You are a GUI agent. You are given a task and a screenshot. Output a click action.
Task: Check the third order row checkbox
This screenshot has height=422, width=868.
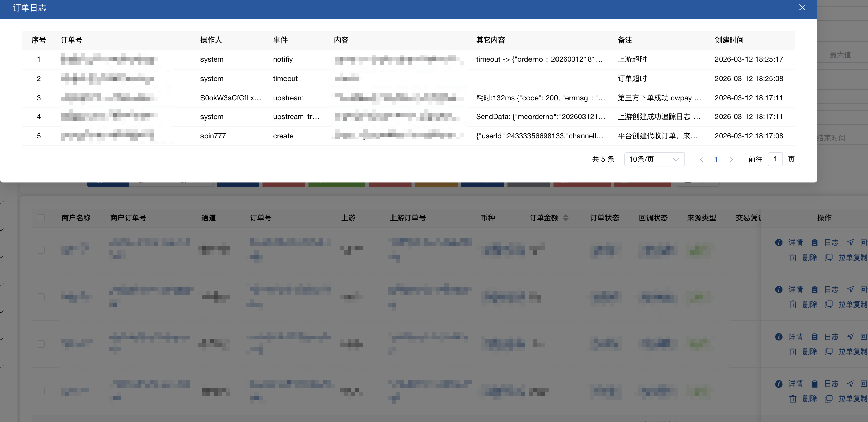point(41,344)
